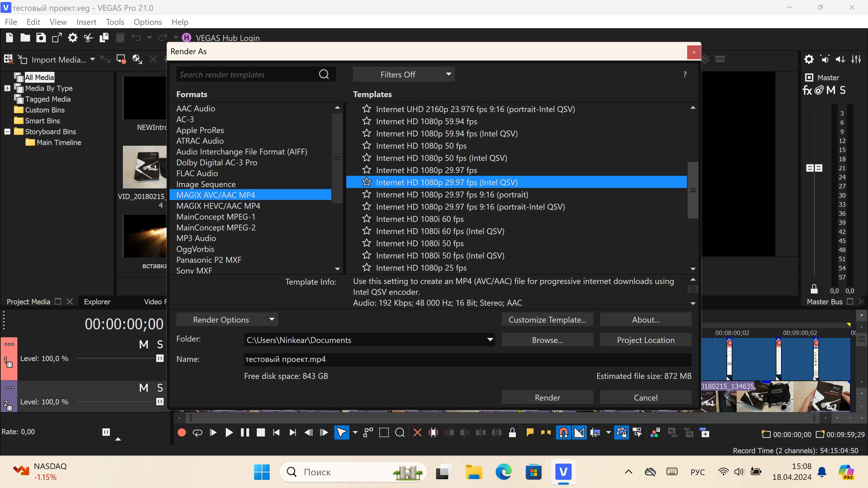Solo track 2
The height and width of the screenshot is (488, 868).
tap(160, 388)
